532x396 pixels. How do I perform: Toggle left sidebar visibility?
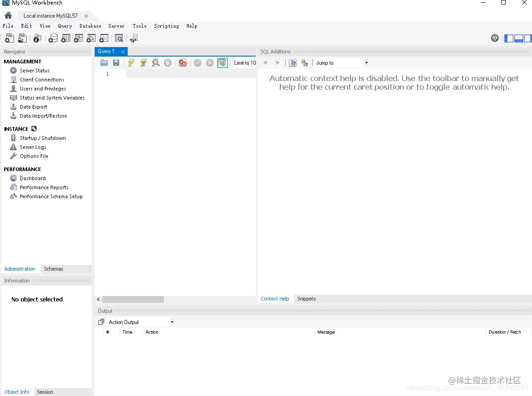point(509,38)
